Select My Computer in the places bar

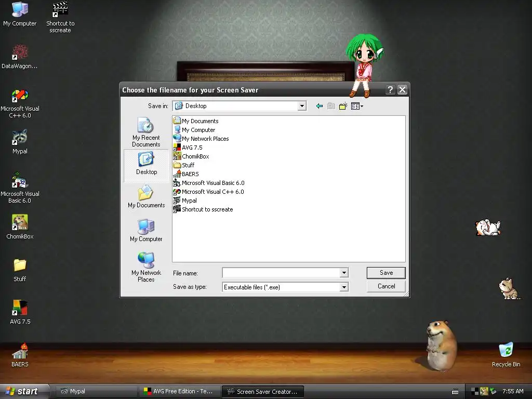tap(146, 230)
